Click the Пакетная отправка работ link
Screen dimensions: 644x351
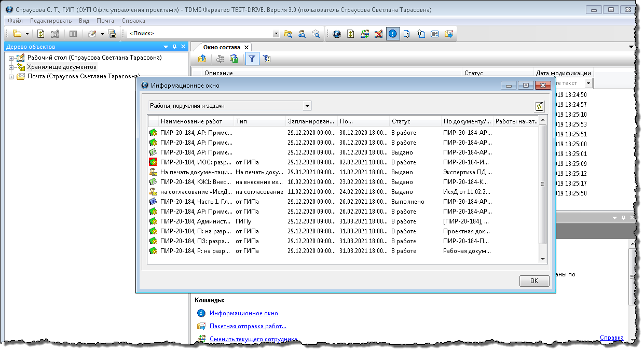point(248,326)
